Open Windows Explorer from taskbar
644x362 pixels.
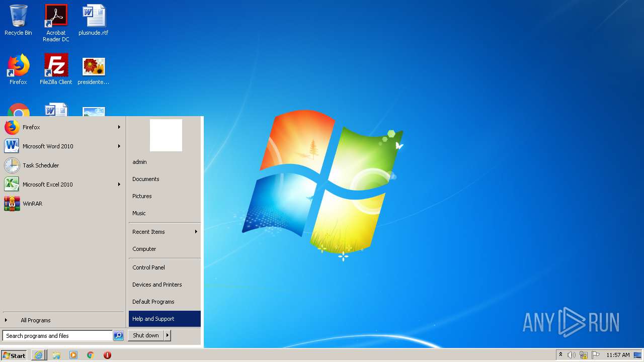(x=56, y=355)
